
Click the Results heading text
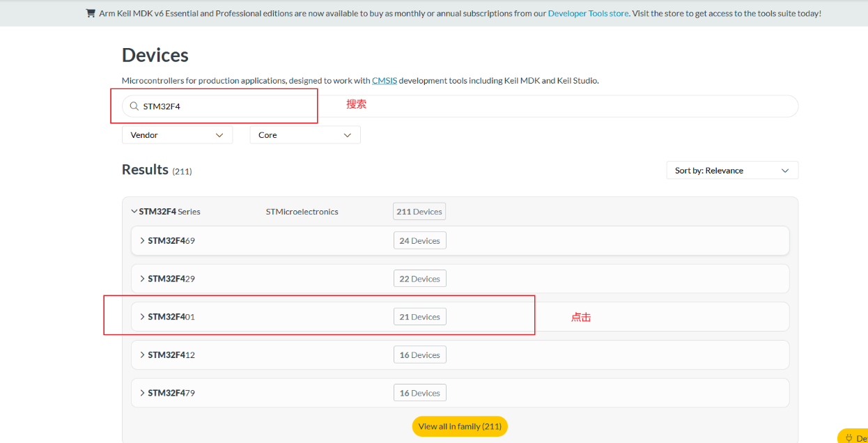145,169
